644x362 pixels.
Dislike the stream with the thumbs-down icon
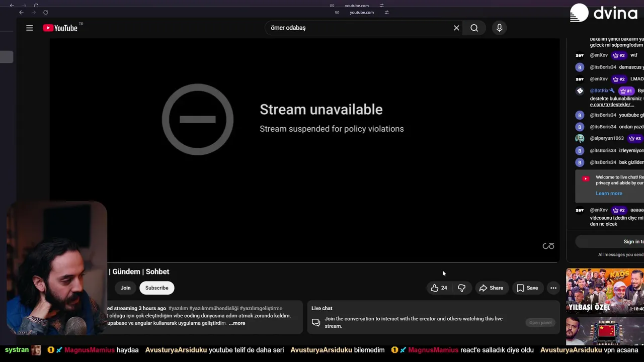pyautogui.click(x=462, y=288)
